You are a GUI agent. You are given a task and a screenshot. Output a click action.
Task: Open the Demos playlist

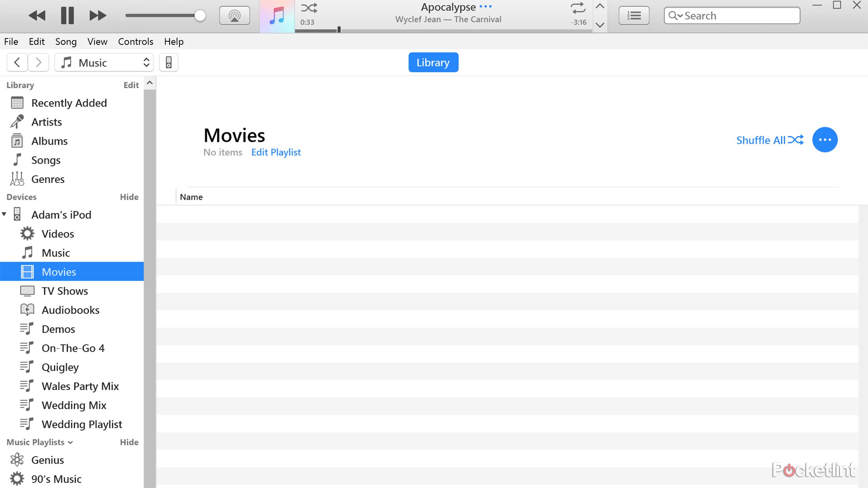pos(72,329)
